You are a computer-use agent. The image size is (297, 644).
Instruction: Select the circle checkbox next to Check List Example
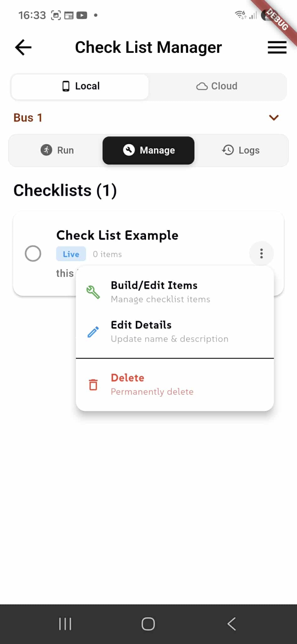(33, 253)
